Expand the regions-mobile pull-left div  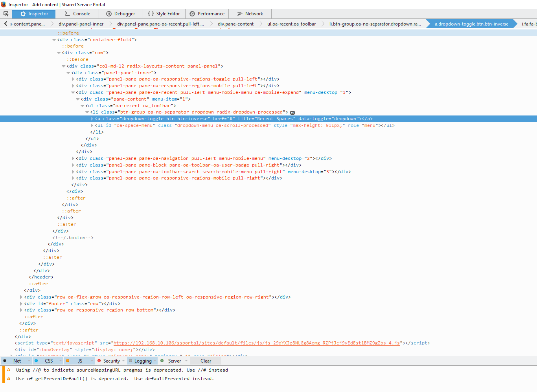[73, 86]
